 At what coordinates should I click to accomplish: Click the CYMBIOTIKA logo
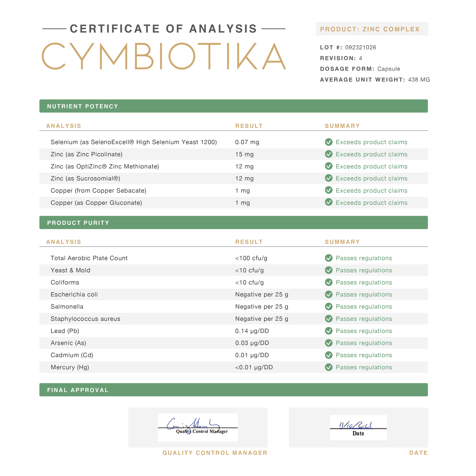pos(164,56)
